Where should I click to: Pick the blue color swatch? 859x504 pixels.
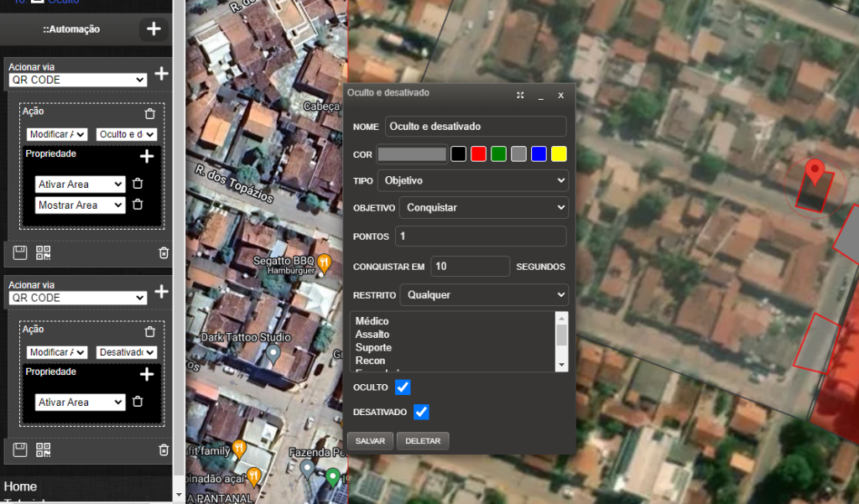coord(539,153)
